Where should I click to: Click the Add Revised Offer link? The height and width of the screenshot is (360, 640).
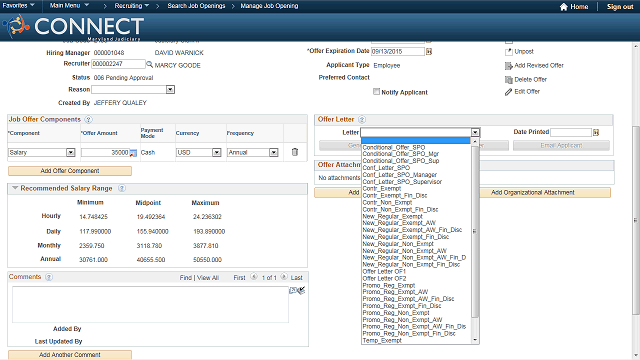point(539,65)
